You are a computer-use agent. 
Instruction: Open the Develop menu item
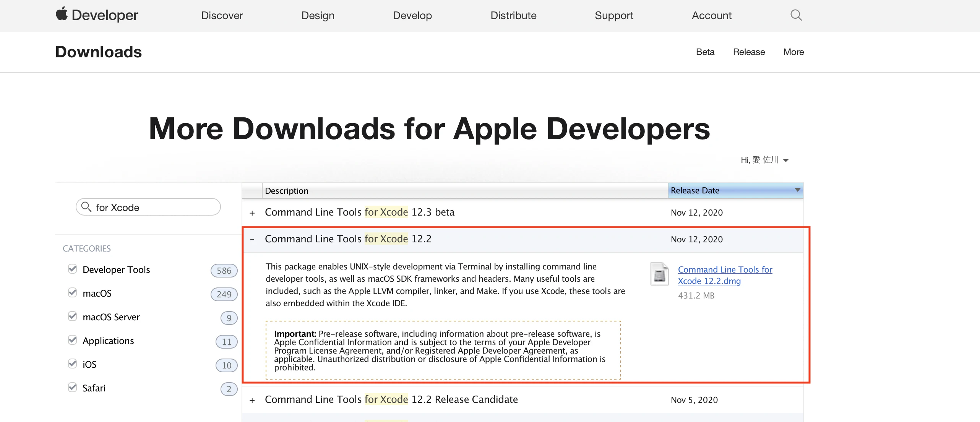coord(412,15)
